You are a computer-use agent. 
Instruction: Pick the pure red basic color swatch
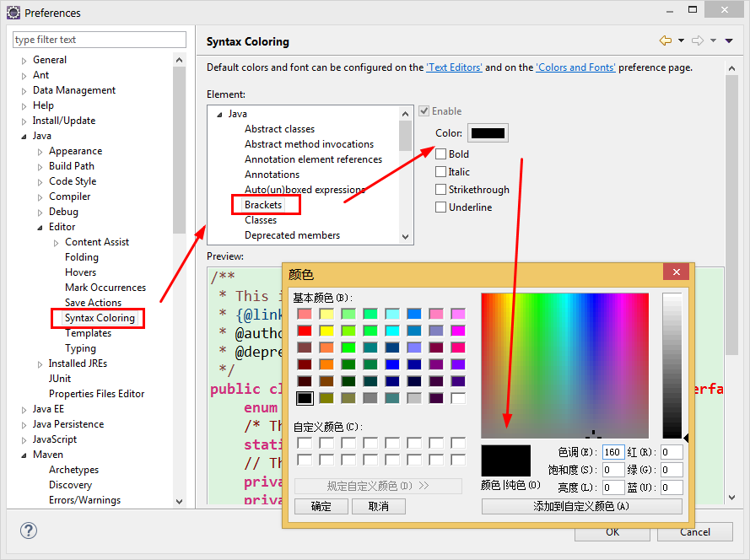(x=305, y=331)
